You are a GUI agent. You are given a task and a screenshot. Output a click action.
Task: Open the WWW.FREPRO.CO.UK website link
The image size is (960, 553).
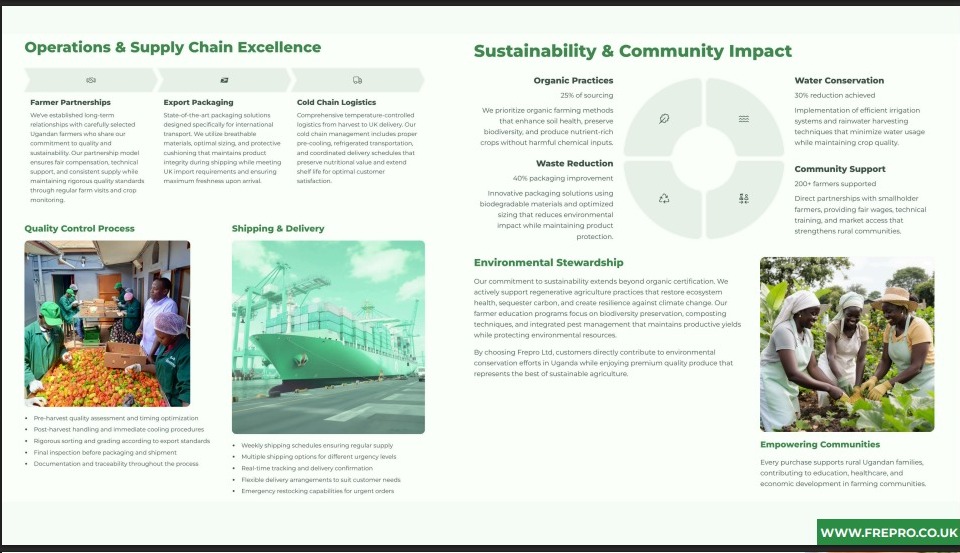pos(888,533)
